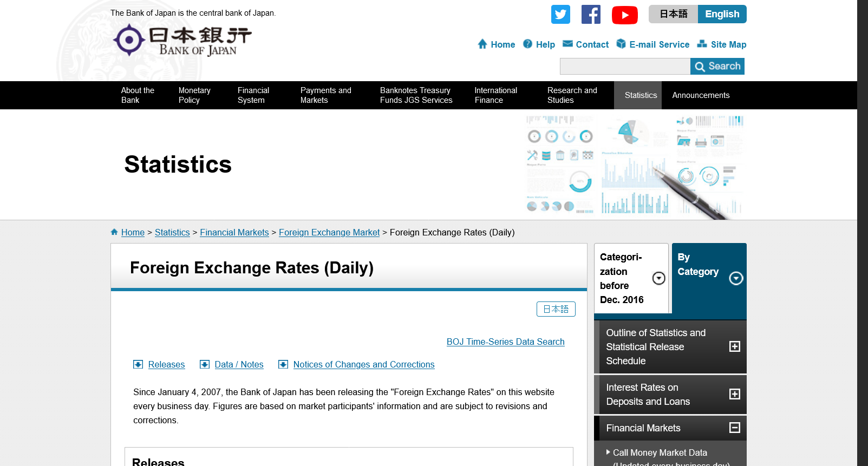Open the YouTube channel icon
Viewport: 868px width, 466px height.
[624, 15]
